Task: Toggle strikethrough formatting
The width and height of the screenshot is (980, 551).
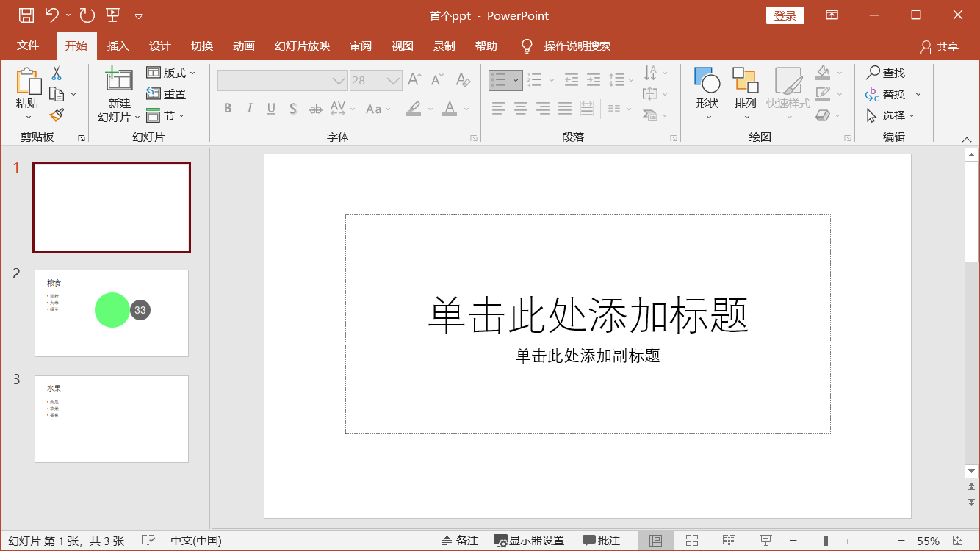Action: tap(315, 109)
